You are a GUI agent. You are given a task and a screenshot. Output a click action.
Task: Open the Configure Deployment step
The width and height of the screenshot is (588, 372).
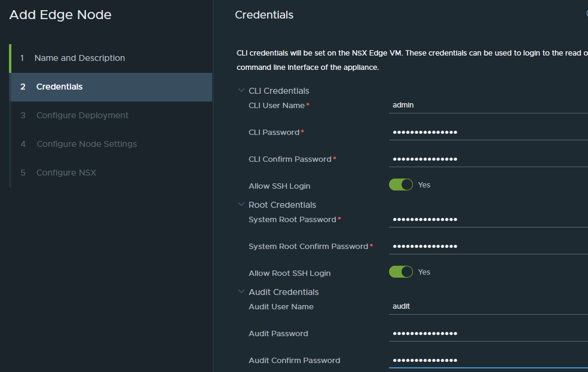(x=82, y=115)
